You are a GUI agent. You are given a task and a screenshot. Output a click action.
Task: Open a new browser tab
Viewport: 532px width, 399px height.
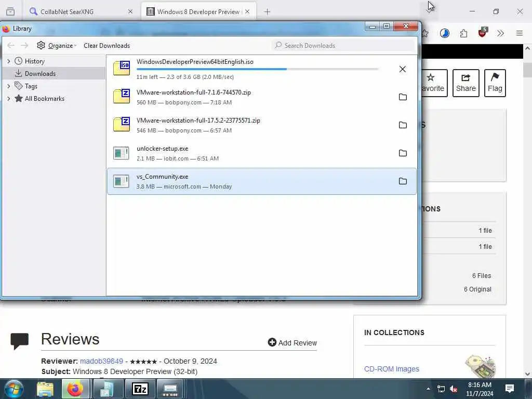pyautogui.click(x=268, y=12)
